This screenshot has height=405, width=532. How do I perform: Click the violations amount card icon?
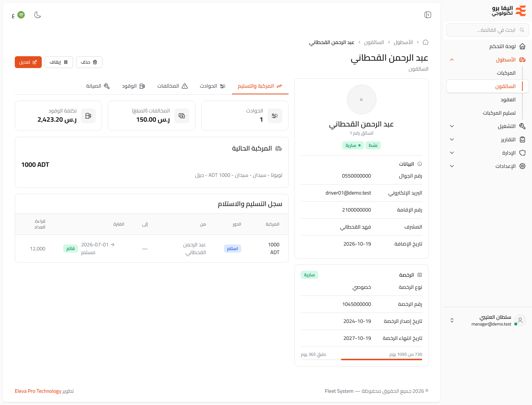coord(182,116)
